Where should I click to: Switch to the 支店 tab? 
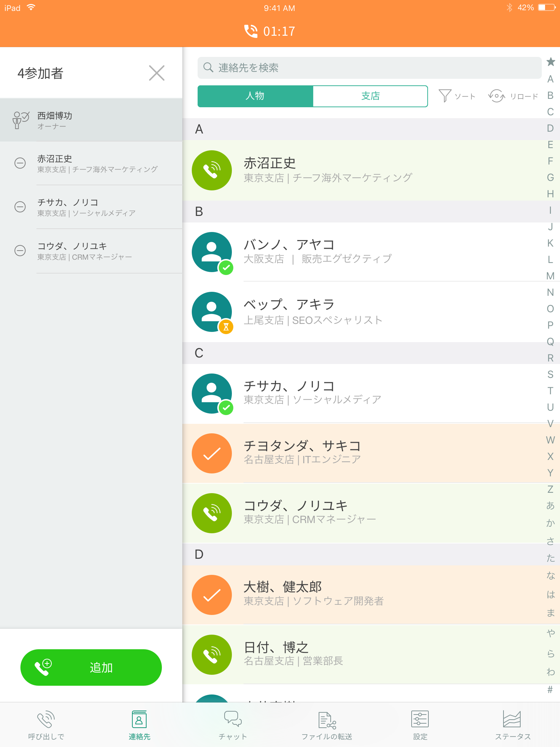click(370, 96)
